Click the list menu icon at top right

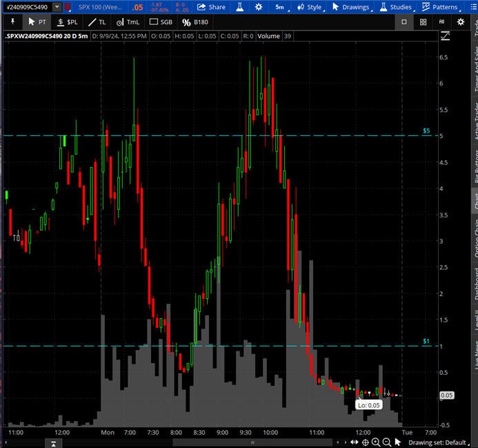[473, 7]
